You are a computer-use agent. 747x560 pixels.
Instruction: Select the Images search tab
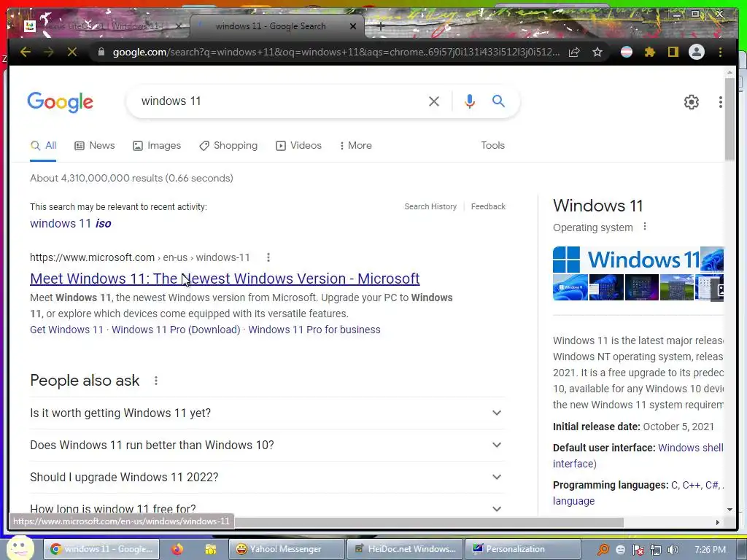[x=157, y=146]
